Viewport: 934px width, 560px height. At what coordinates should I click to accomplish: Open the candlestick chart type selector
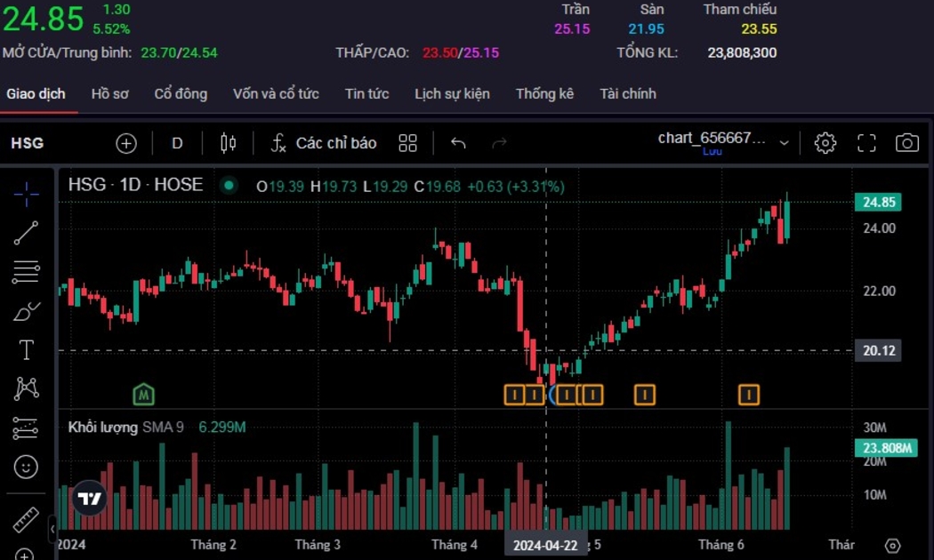click(x=228, y=143)
